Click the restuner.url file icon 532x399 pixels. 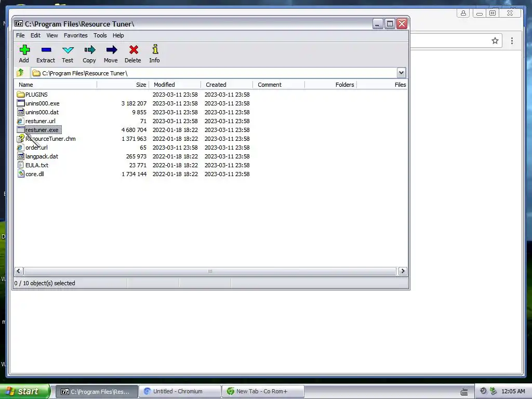(21, 121)
